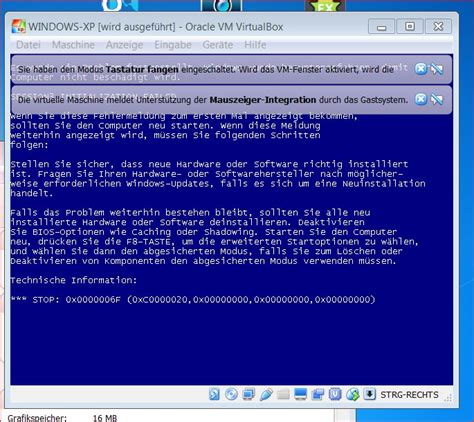Image resolution: width=474 pixels, height=422 pixels.
Task: Click the keyboard capture arrow status icon
Action: pos(369,394)
